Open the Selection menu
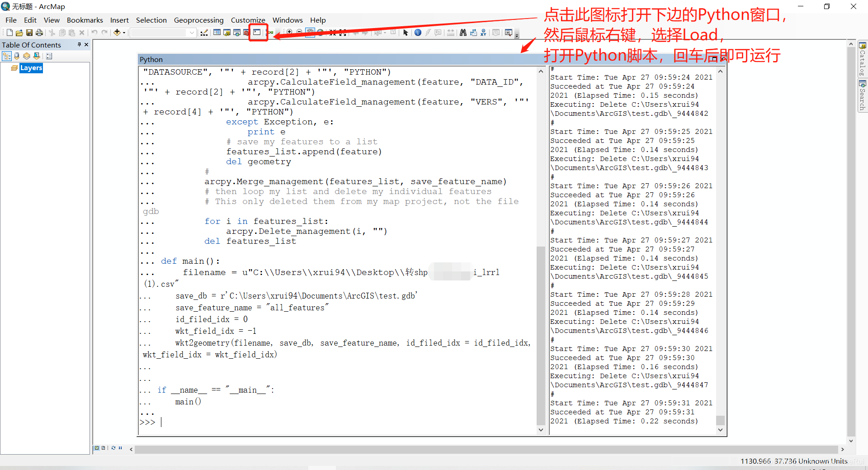 coord(151,20)
